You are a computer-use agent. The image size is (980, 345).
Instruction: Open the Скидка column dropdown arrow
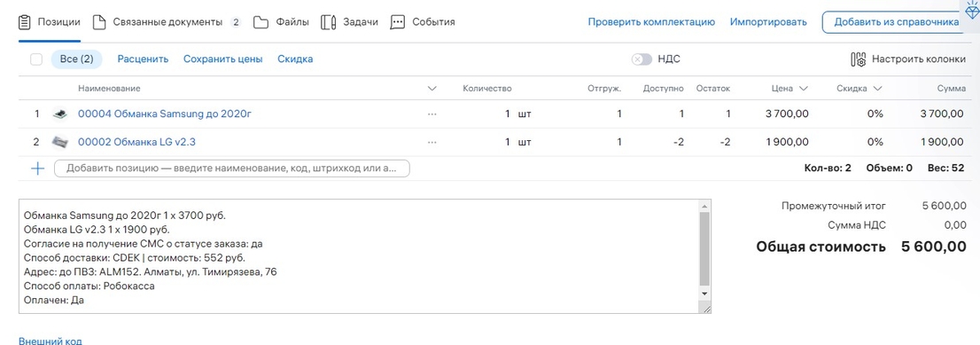point(877,89)
